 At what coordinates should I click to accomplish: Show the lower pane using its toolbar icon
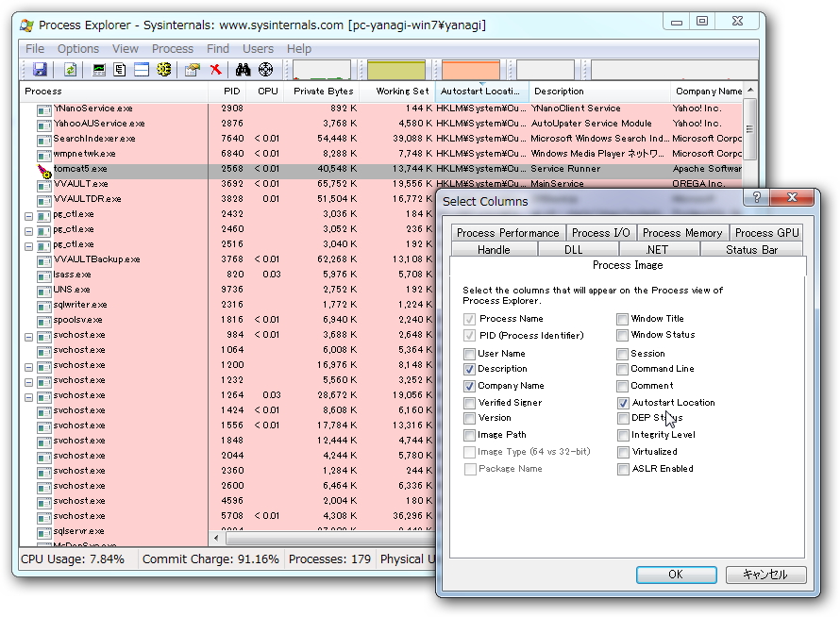143,69
